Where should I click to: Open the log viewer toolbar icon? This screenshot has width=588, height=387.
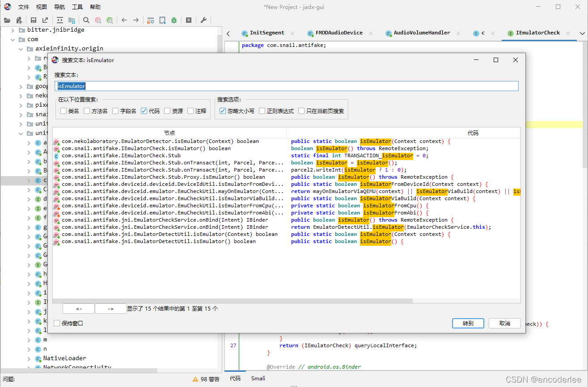pos(189,20)
